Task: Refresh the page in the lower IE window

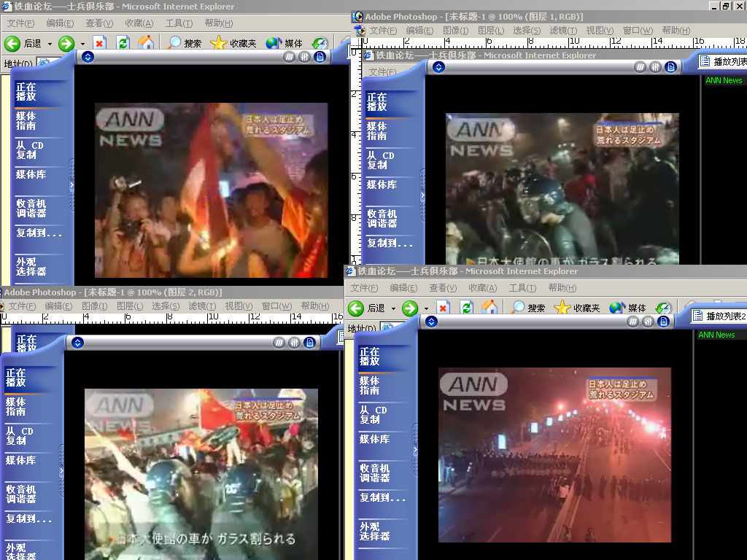Action: coord(466,308)
